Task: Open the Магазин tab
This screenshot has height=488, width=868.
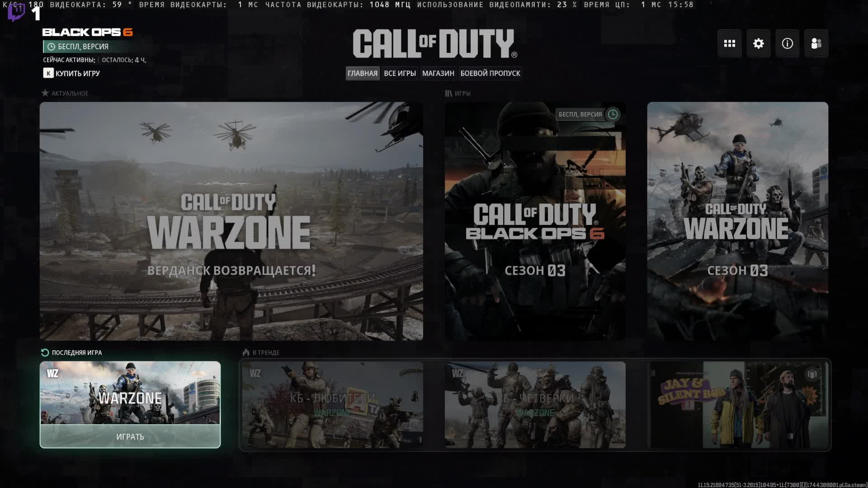Action: click(x=438, y=73)
